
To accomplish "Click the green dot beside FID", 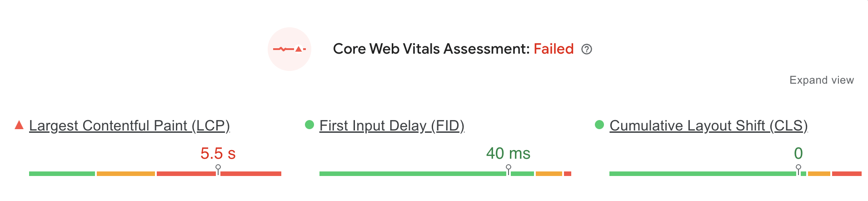I will (309, 125).
